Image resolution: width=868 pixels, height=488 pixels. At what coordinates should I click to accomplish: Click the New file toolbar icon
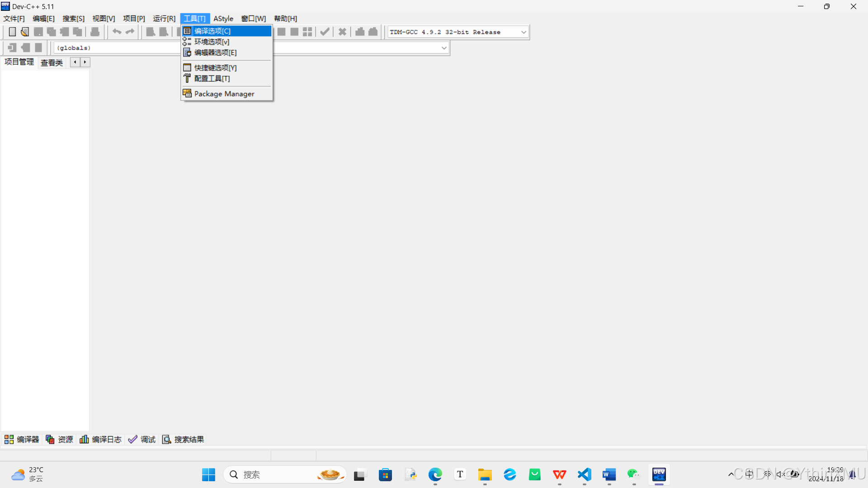pos(12,32)
